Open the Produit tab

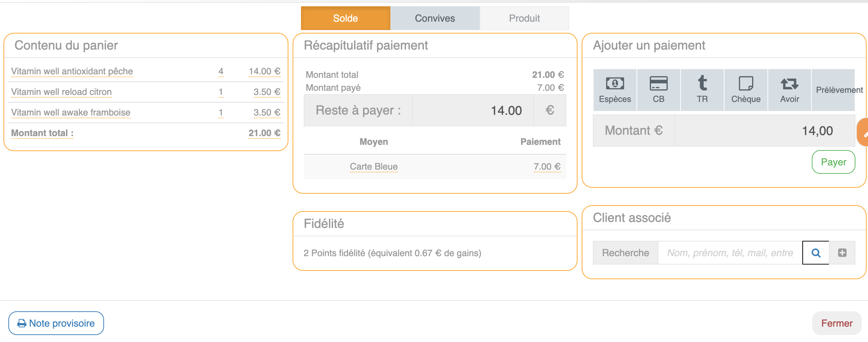coord(524,18)
